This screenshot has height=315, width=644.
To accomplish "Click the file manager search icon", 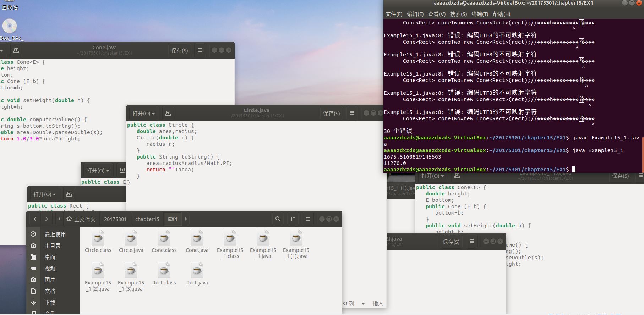I will [x=278, y=219].
